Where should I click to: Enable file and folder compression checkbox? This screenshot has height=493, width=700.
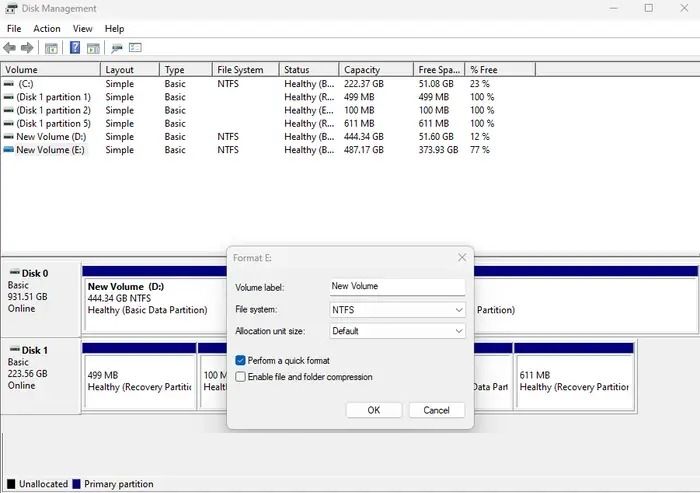[x=241, y=377]
